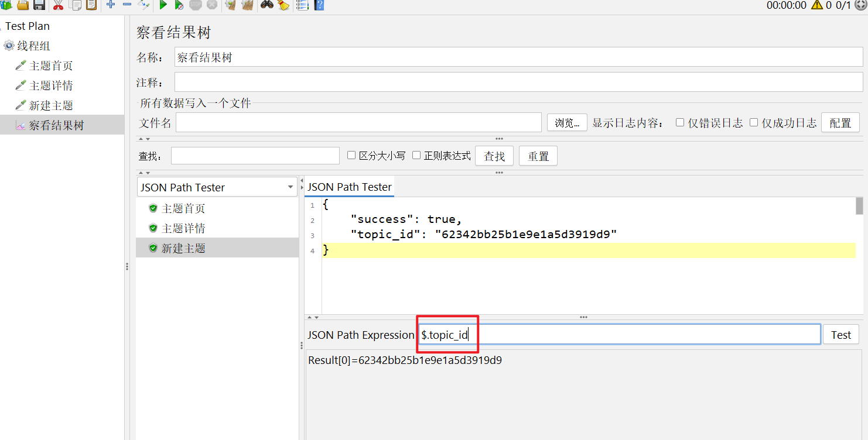868x440 pixels.
Task: Click the Add plus toolbar icon
Action: [110, 4]
